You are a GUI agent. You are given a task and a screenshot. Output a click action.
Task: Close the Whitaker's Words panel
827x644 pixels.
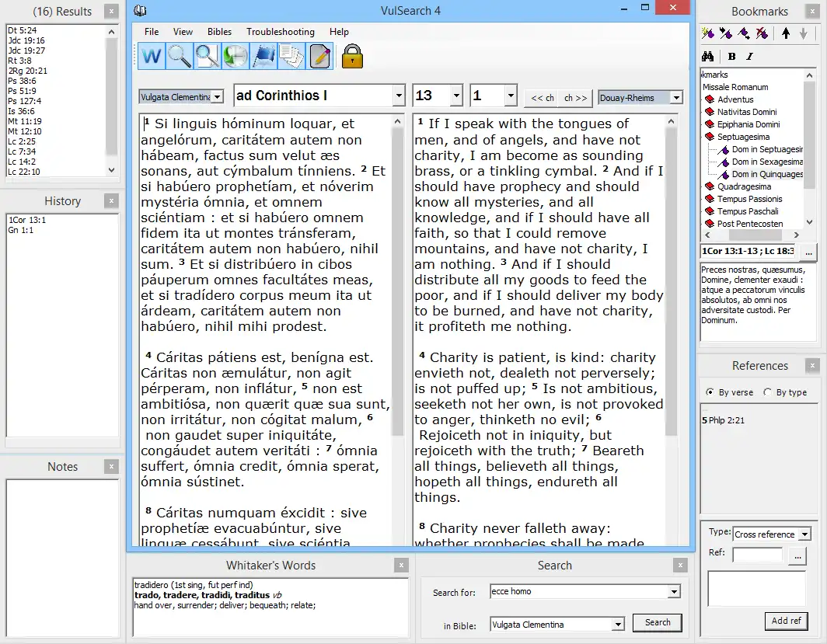pyautogui.click(x=401, y=565)
